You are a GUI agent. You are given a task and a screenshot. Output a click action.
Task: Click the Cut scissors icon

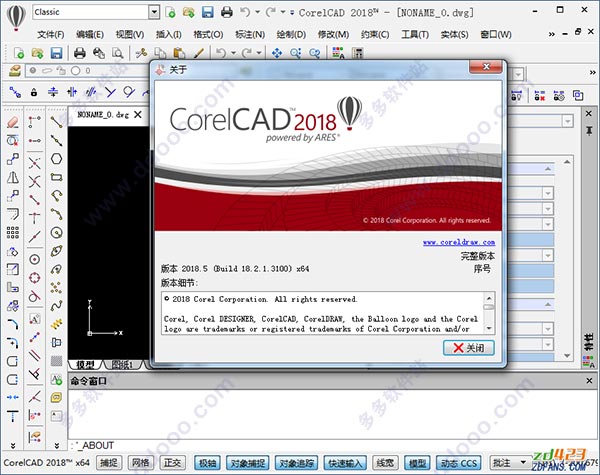pyautogui.click(x=141, y=53)
